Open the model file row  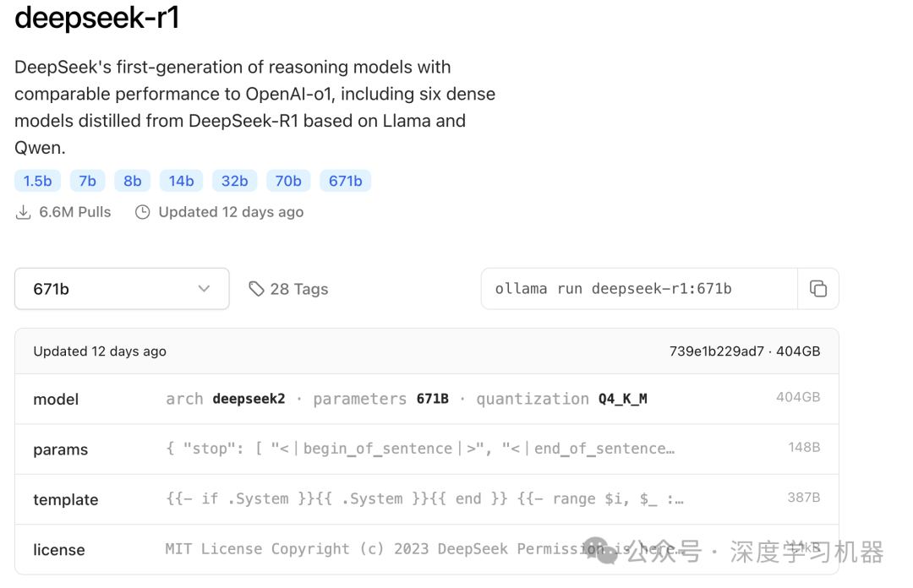coord(427,399)
